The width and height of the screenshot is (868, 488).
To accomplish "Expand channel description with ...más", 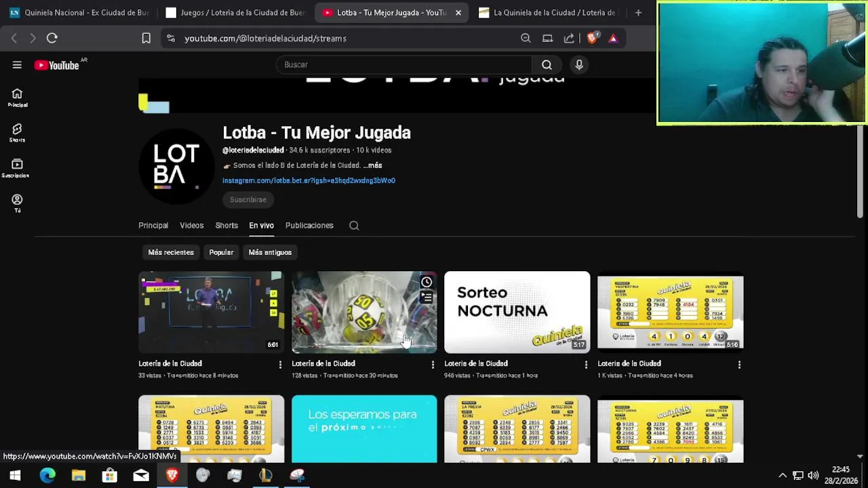I will pos(372,165).
